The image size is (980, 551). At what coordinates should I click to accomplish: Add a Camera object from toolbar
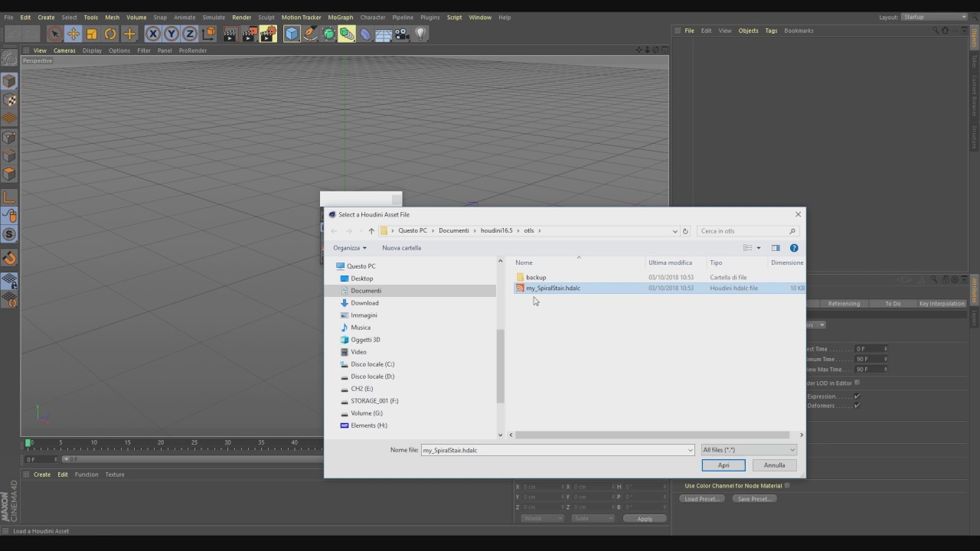[x=402, y=34]
